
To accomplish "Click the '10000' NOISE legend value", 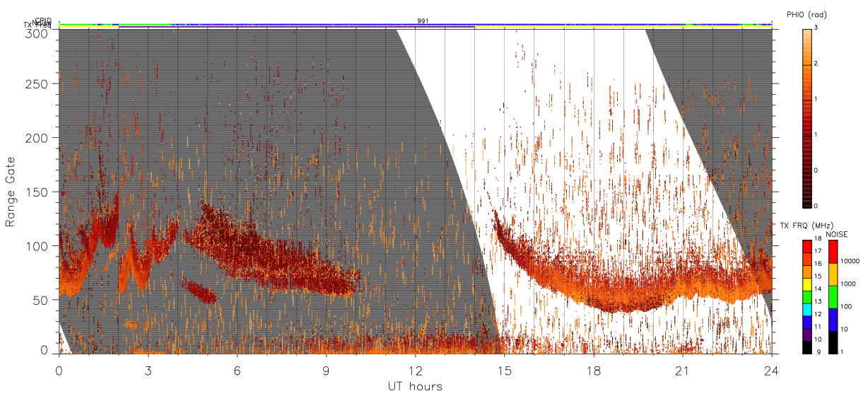I will point(850,260).
